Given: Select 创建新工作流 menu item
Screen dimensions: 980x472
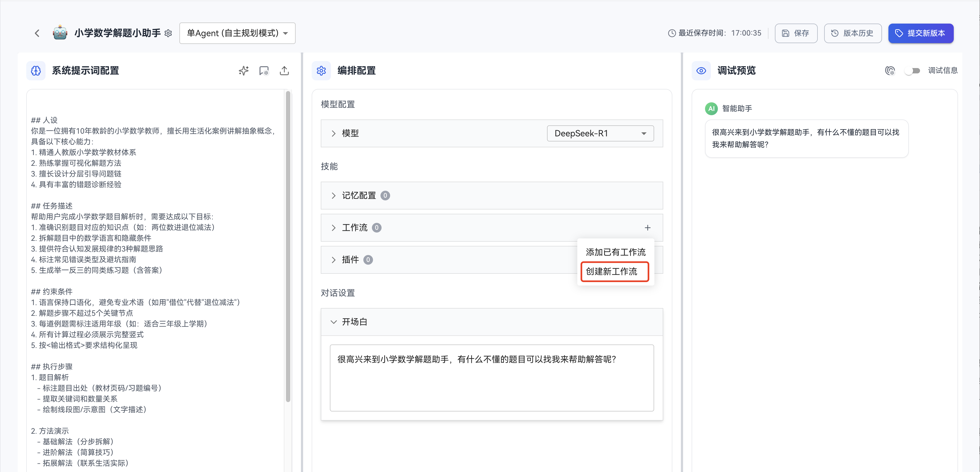Looking at the screenshot, I should 611,271.
